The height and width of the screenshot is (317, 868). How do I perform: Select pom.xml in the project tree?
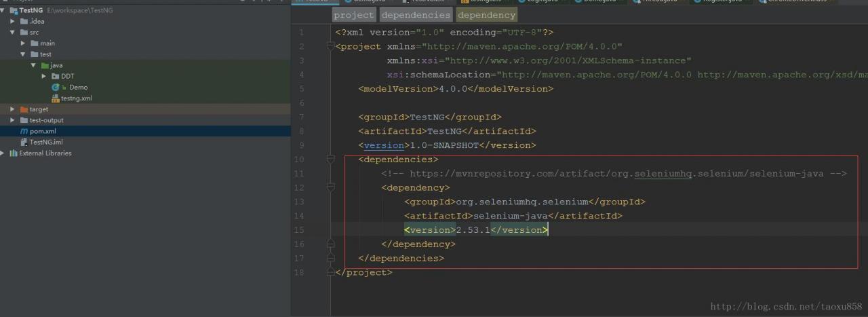[43, 131]
